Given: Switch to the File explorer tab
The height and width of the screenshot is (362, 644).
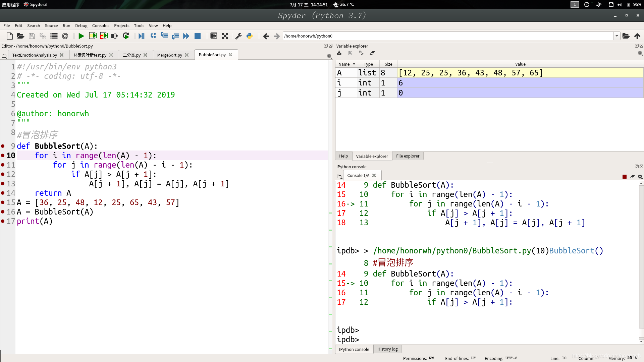Looking at the screenshot, I should pos(408,156).
